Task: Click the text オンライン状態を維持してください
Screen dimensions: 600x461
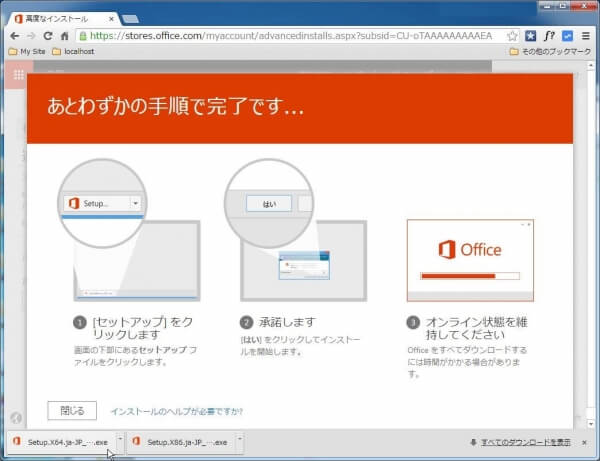Action: point(476,328)
